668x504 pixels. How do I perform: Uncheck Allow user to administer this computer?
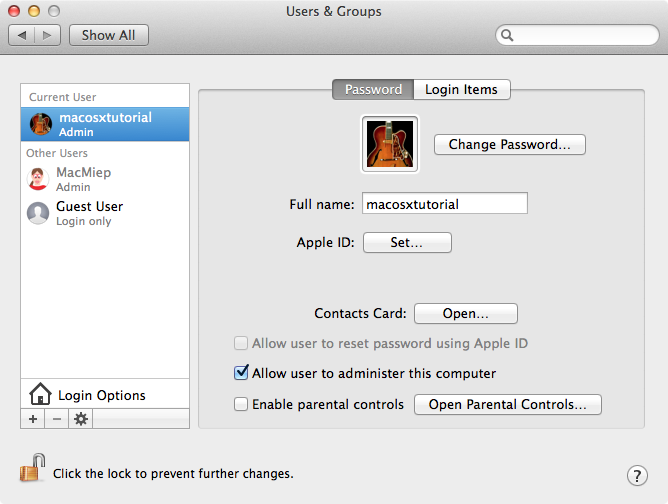(x=241, y=373)
